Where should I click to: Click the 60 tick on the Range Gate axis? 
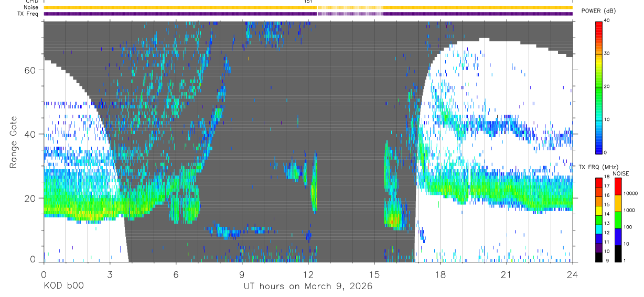[x=30, y=70]
